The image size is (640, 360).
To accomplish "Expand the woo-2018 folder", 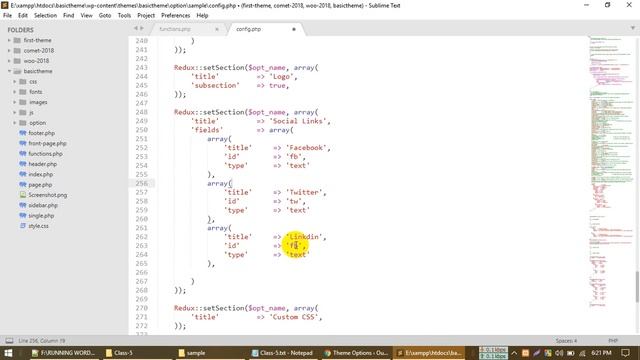I will coord(9,61).
